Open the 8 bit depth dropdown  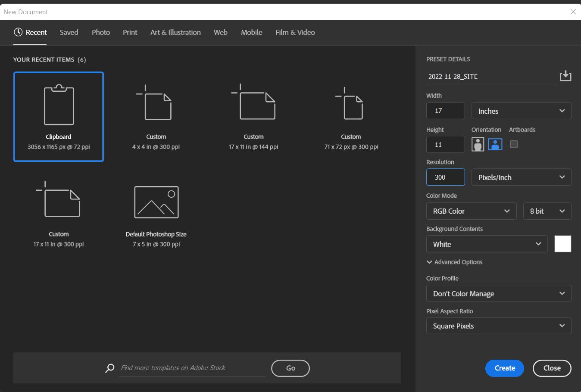547,211
